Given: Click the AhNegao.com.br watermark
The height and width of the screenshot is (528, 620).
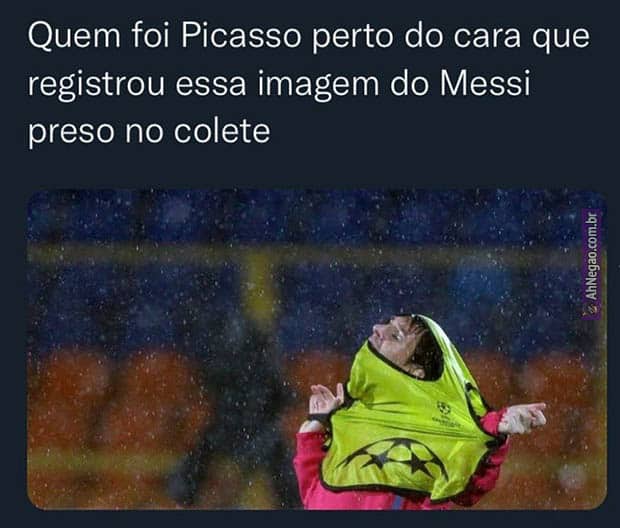Looking at the screenshot, I should click(x=592, y=263).
